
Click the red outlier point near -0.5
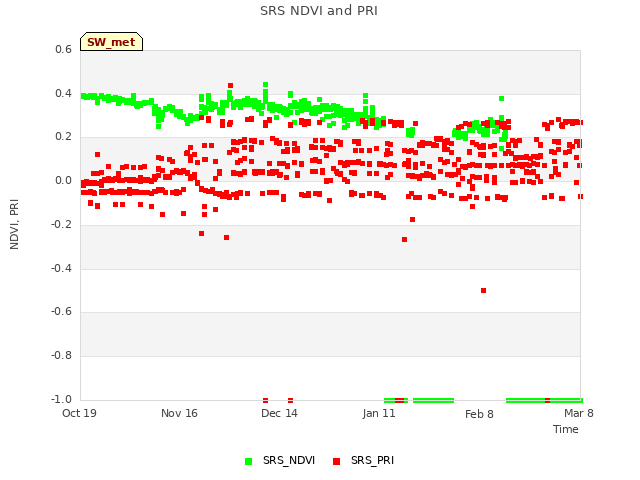point(483,291)
